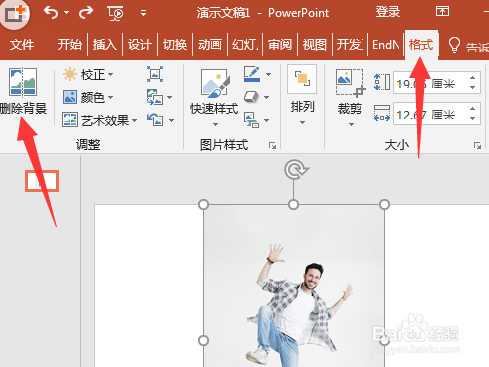The image size is (489, 367).
Task: Open Quick Styles (快速样式) gallery
Action: (214, 97)
